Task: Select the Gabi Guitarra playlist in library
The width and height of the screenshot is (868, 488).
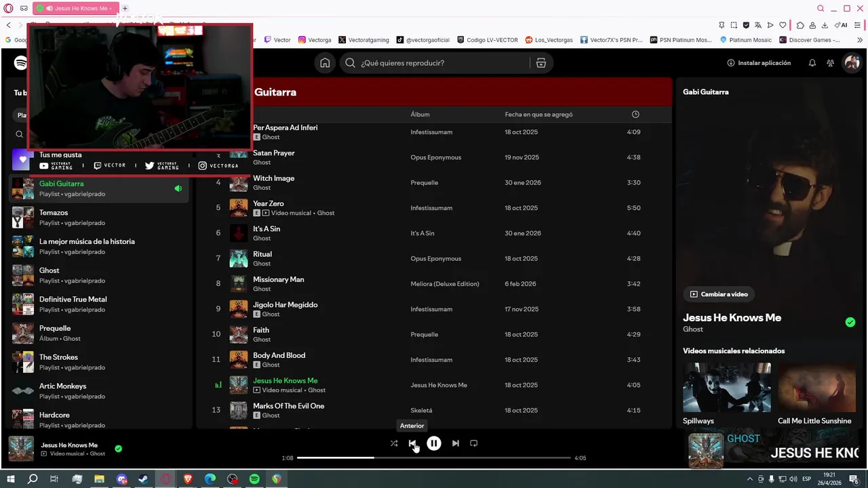Action: point(99,188)
